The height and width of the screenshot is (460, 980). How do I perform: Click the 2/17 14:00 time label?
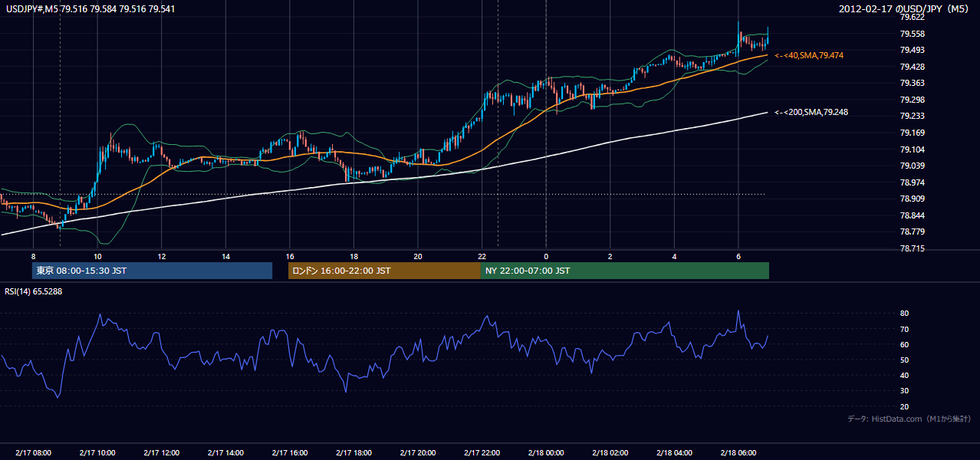pyautogui.click(x=225, y=453)
